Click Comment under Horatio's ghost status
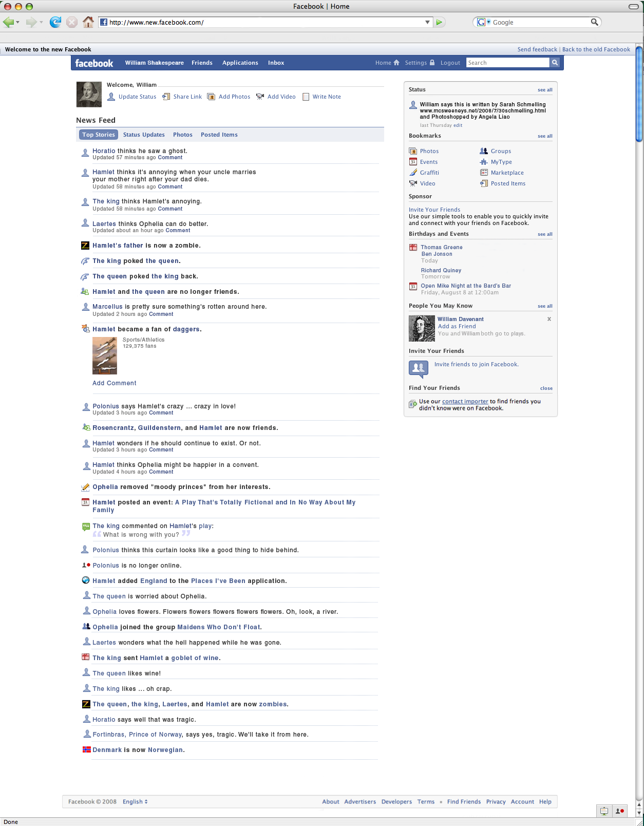The width and height of the screenshot is (644, 826). pyautogui.click(x=170, y=158)
